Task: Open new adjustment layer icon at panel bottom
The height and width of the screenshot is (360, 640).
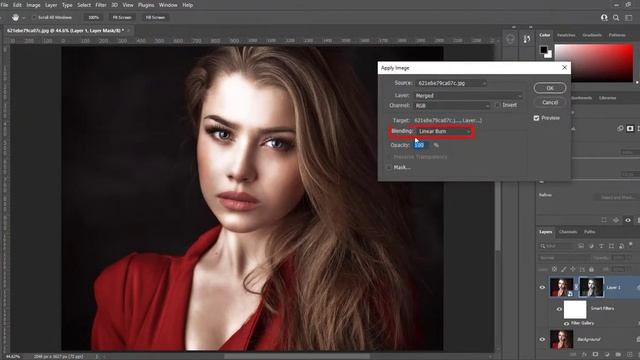Action: pos(607,355)
